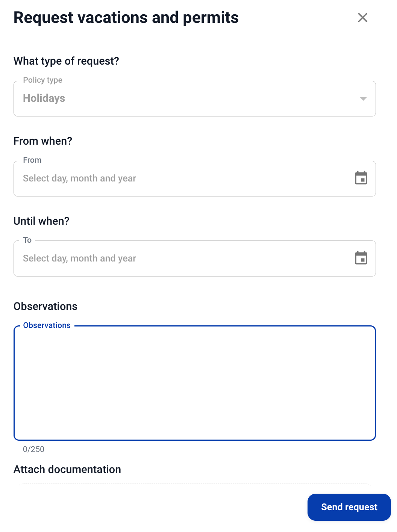Click the Policy type field label
This screenshot has width=397, height=532.
[x=42, y=80]
